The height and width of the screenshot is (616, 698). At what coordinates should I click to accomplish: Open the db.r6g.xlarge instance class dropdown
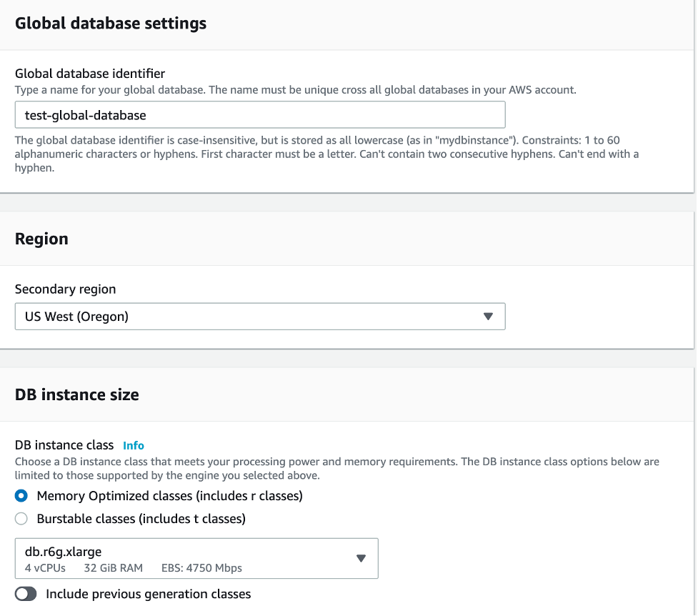coord(196,558)
